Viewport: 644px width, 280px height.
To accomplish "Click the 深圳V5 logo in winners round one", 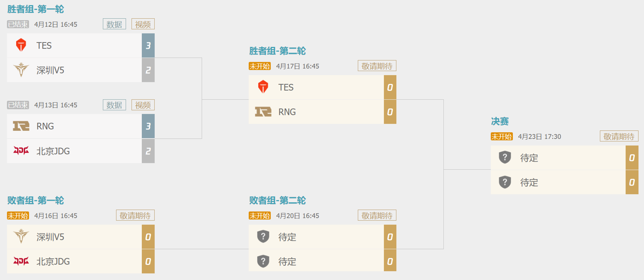I will tap(21, 70).
